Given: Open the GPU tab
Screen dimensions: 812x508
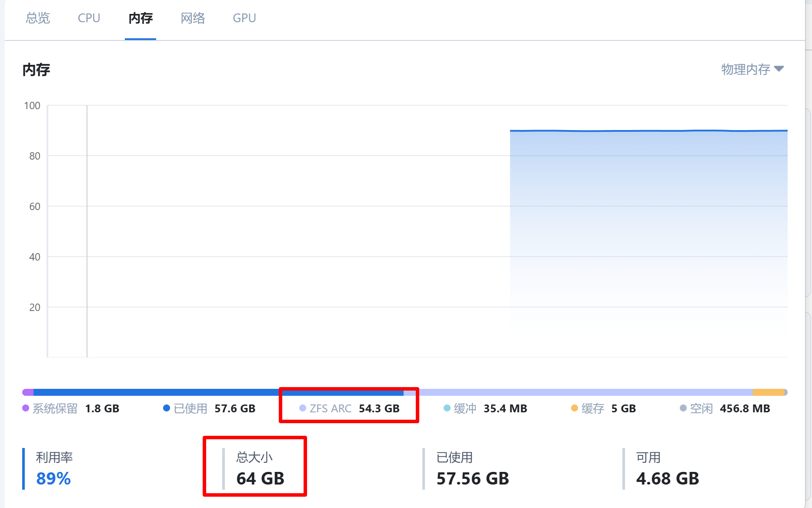Looking at the screenshot, I should tap(244, 18).
